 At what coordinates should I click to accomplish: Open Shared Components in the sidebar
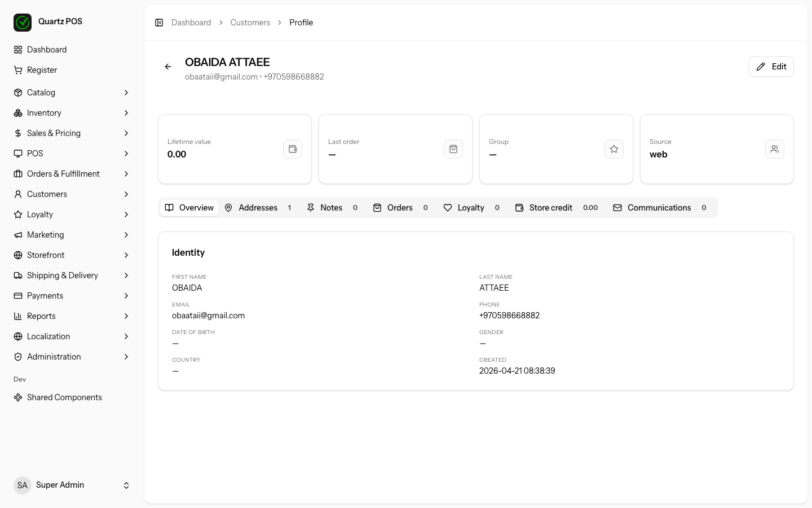point(72,397)
